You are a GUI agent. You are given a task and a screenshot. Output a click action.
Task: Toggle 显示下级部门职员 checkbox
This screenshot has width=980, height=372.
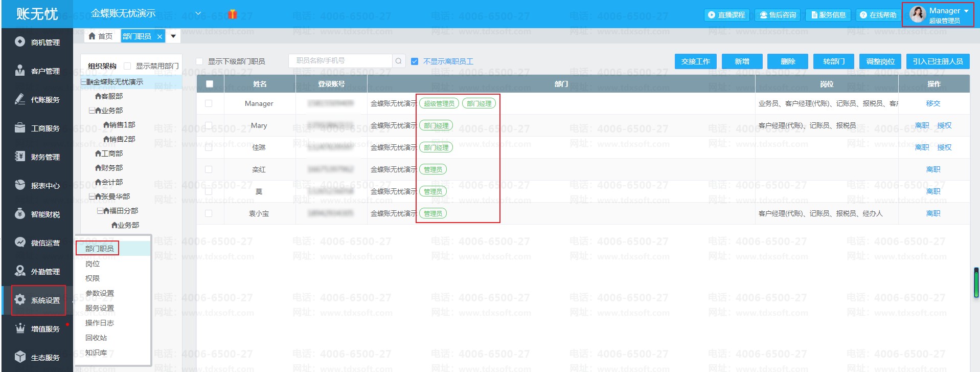point(200,61)
